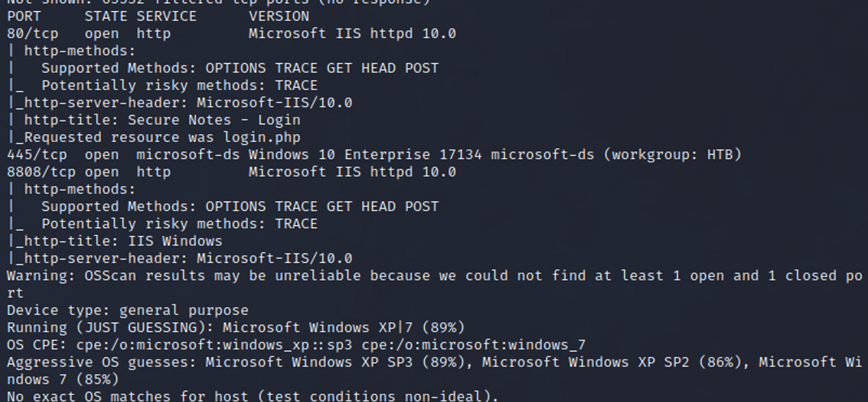Click the 'Device type: general purpose' line

pos(127,311)
